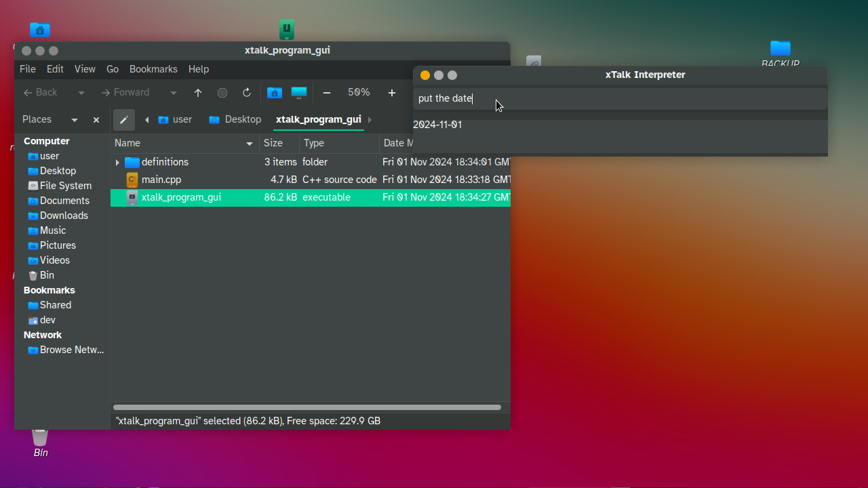Screen dimensions: 868x488
Task: Open the Back history dropdown arrow
Action: click(81, 93)
